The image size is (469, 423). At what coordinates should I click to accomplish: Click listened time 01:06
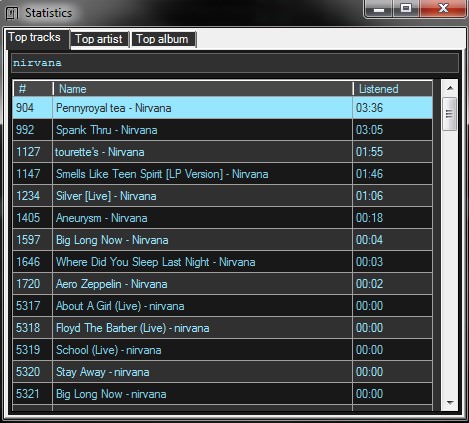[369, 196]
